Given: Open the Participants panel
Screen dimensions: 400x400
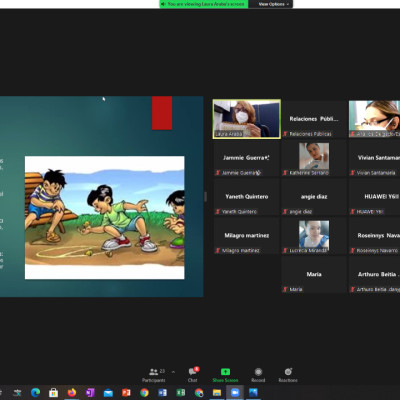Looking at the screenshot, I should pyautogui.click(x=154, y=375).
